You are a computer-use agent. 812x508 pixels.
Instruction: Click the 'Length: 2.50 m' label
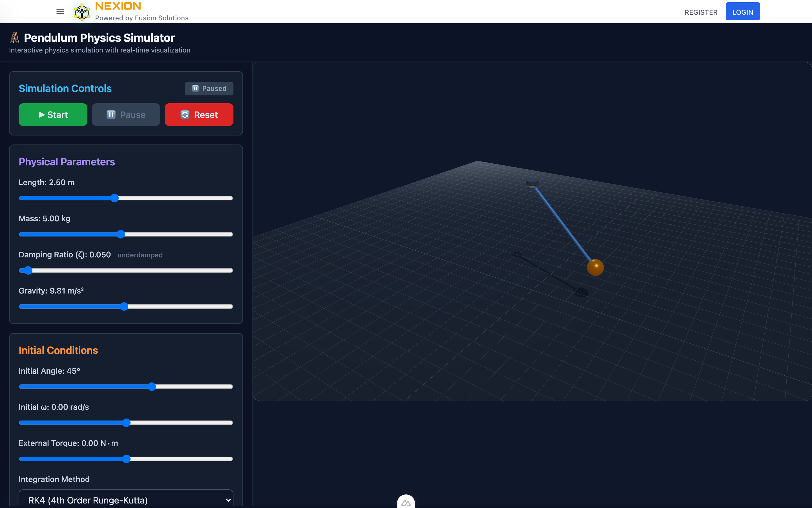point(47,182)
